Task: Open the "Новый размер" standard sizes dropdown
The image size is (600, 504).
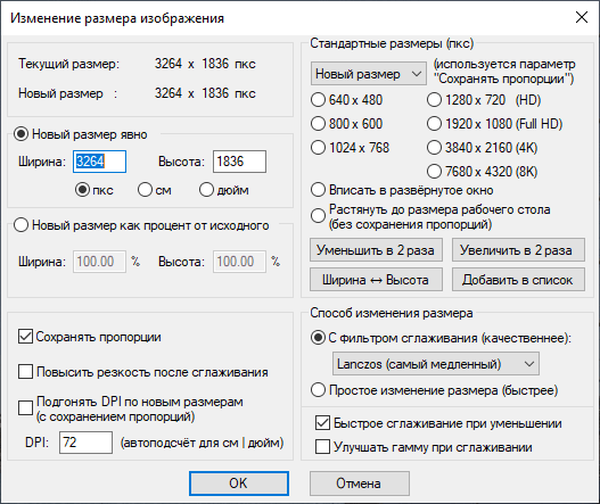Action: click(x=369, y=74)
